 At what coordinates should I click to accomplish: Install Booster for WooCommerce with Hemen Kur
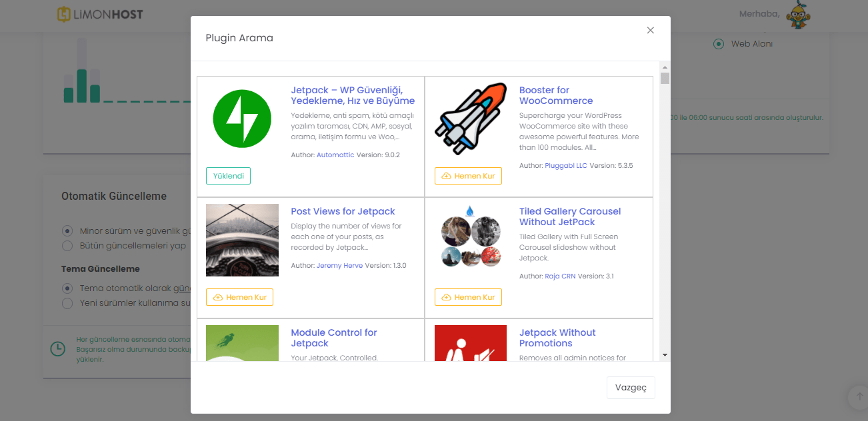tap(468, 176)
